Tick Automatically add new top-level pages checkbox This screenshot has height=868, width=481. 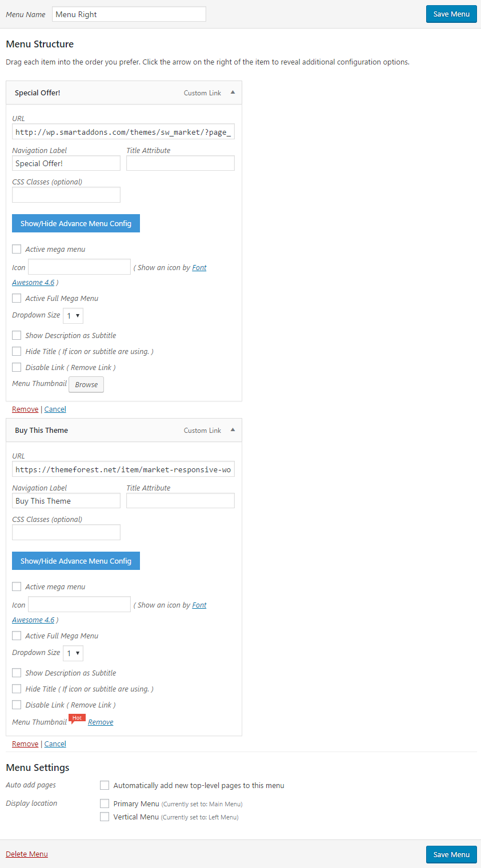[x=105, y=785]
